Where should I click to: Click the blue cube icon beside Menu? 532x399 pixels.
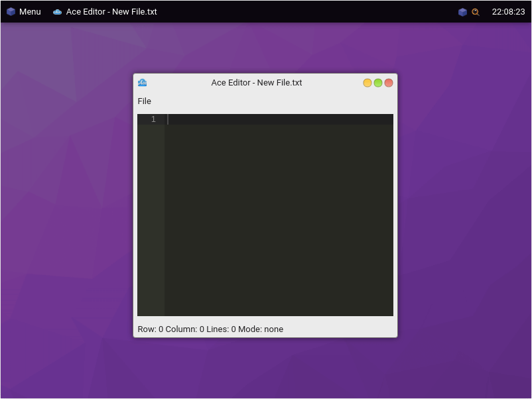[x=11, y=11]
